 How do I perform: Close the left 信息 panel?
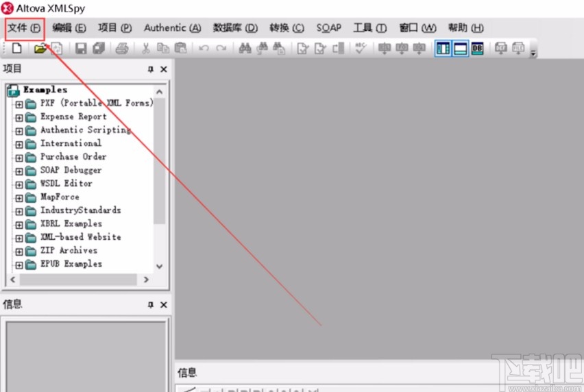click(164, 305)
